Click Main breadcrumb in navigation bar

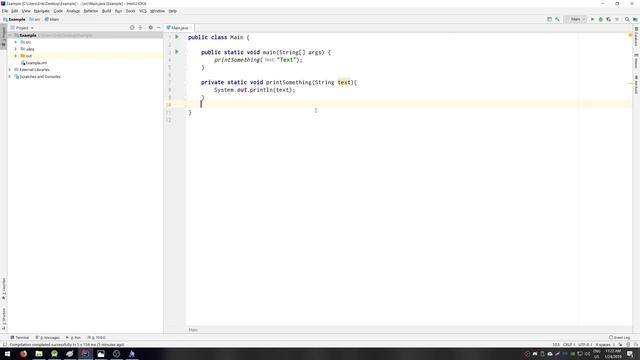tap(52, 19)
